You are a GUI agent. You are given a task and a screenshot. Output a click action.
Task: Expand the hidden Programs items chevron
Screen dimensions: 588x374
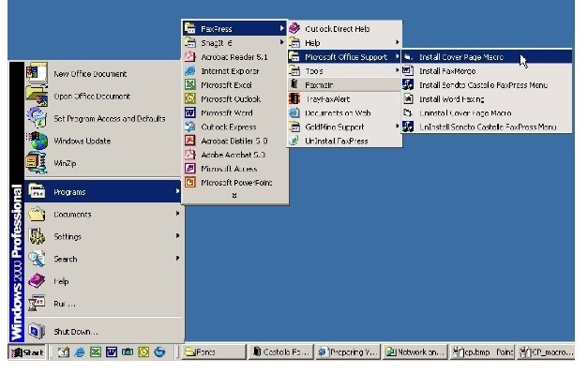[234, 196]
